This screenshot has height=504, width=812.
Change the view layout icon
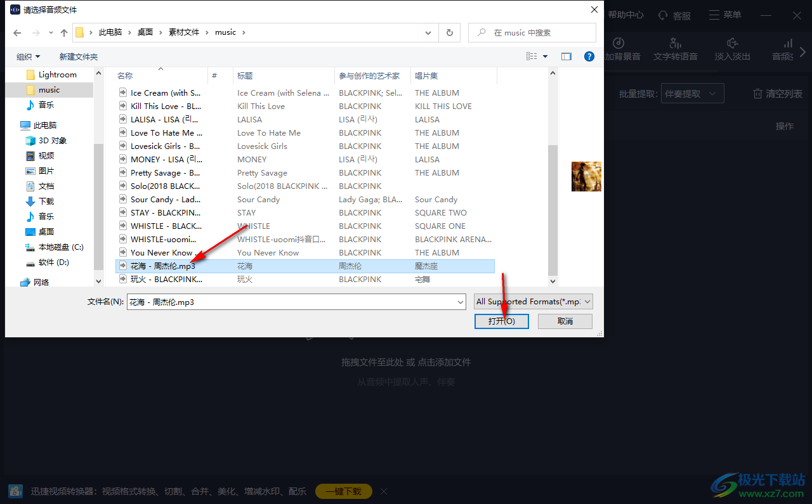click(532, 56)
